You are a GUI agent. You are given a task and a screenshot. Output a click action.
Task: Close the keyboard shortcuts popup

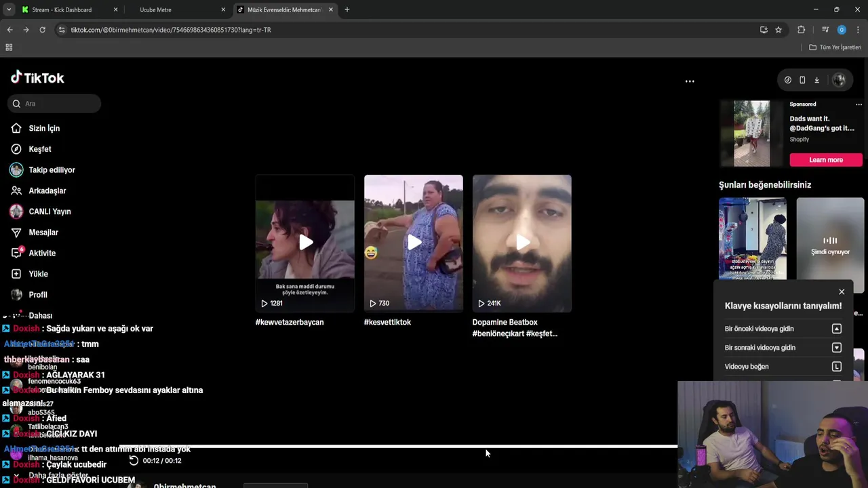click(842, 291)
